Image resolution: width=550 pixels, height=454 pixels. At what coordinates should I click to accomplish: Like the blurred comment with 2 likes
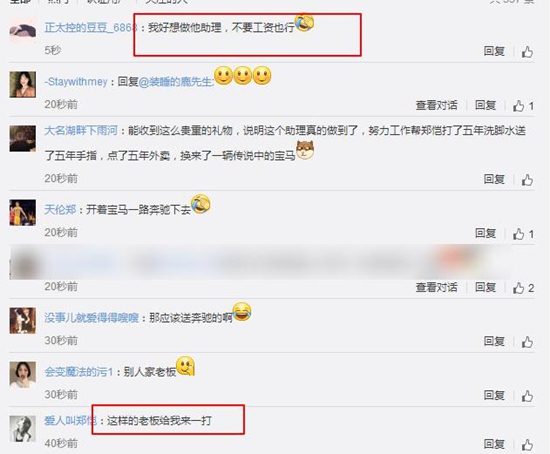pos(519,288)
